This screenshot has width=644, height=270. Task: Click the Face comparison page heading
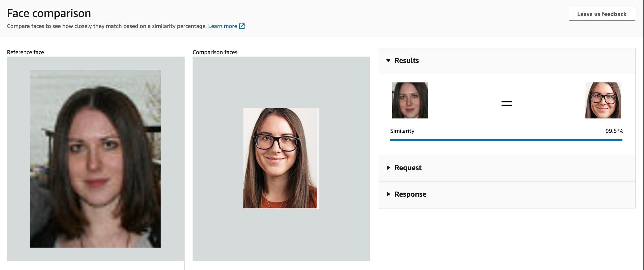pos(49,13)
